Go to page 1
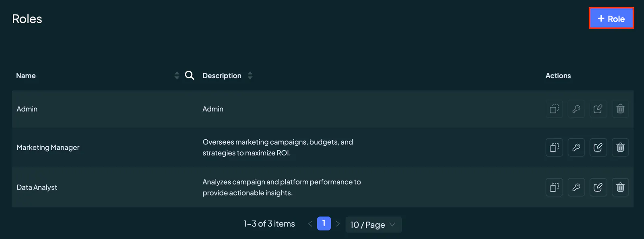 (x=324, y=223)
